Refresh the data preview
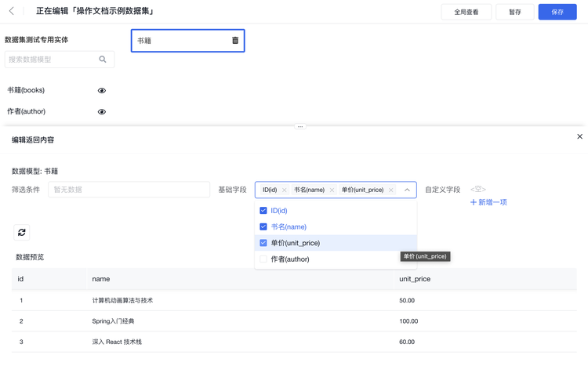Viewport: 588px width, 373px height. (x=22, y=233)
